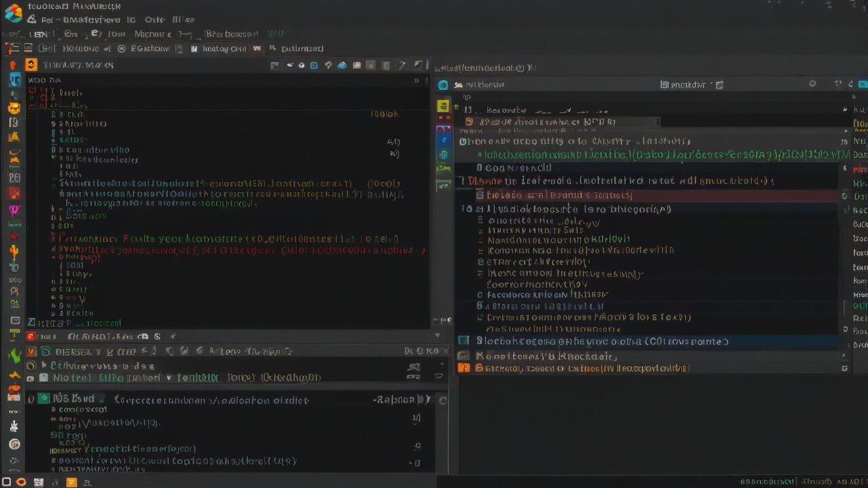This screenshot has height=488, width=868.
Task: Open the 'Menoire' menu in the menu bar
Action: point(153,34)
